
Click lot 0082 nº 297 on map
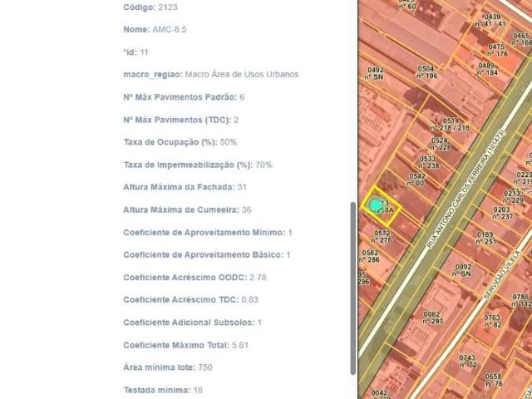[432, 318]
